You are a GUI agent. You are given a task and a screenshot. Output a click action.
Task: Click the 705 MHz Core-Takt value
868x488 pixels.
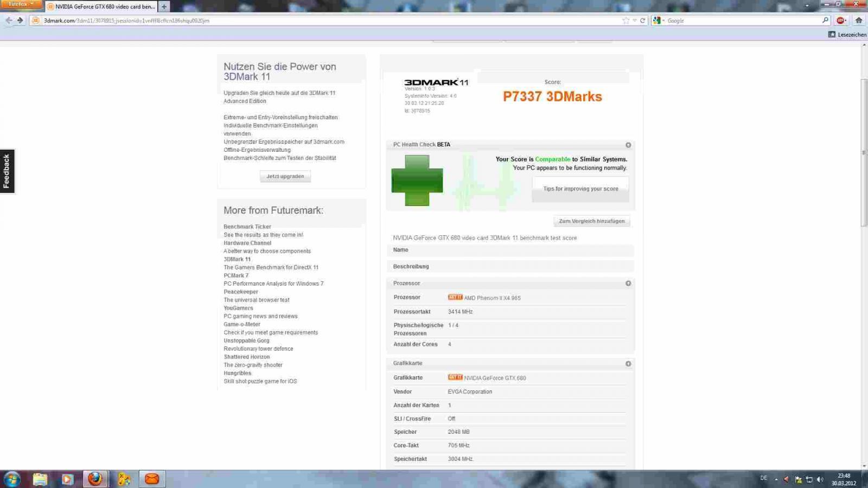click(459, 446)
